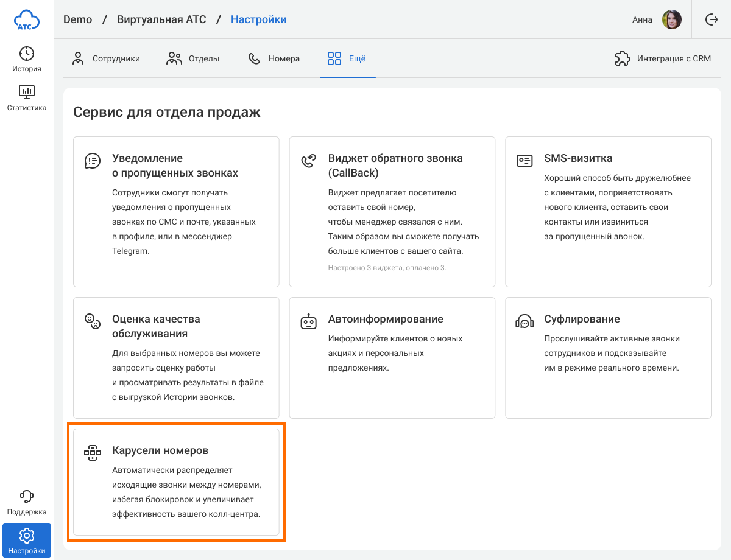
Task: Open Уведомление о пропущенных звонках card
Action: (176, 211)
